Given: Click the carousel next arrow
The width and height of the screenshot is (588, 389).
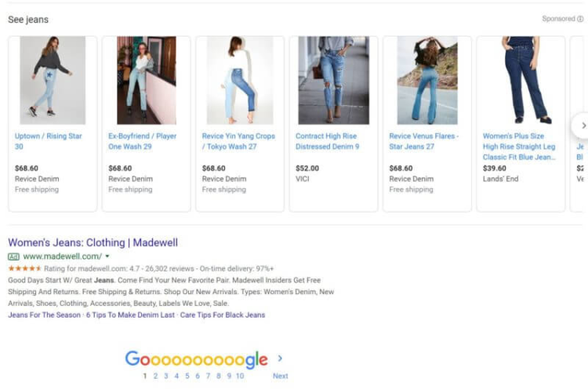Looking at the screenshot, I should [581, 125].
